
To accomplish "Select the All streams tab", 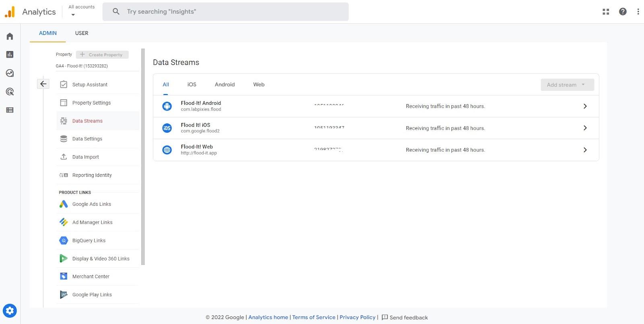I will [166, 84].
